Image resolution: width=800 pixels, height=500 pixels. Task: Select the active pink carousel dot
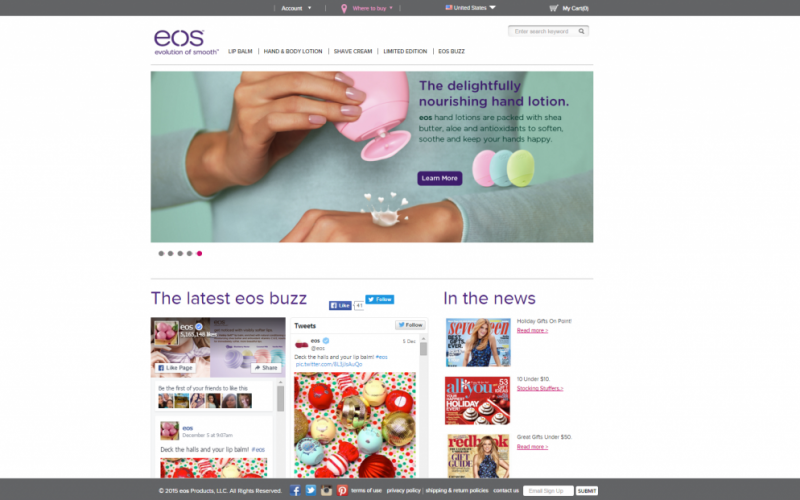point(199,254)
